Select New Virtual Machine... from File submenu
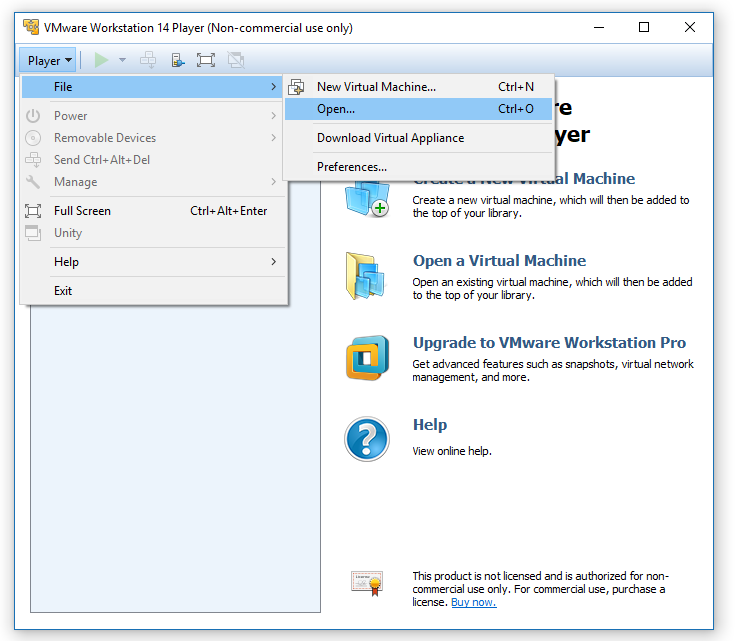 [x=376, y=87]
